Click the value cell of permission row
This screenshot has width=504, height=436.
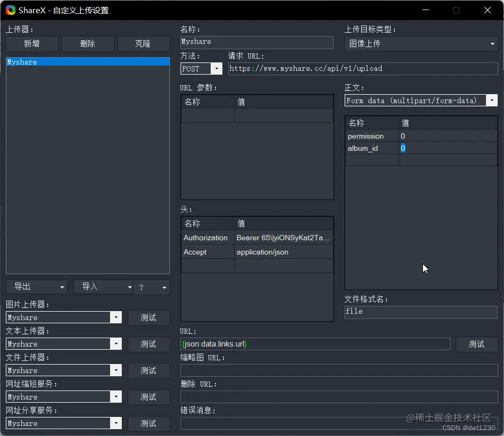448,136
